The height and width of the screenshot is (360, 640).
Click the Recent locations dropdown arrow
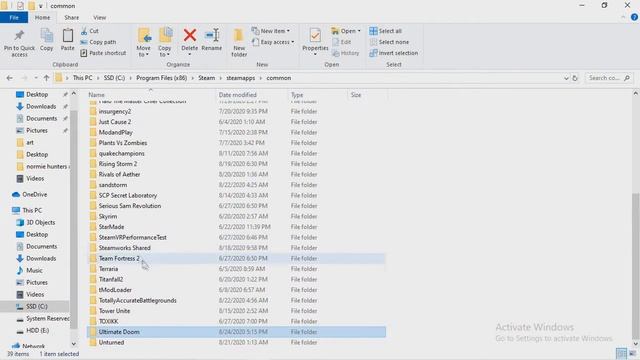pyautogui.click(x=36, y=78)
